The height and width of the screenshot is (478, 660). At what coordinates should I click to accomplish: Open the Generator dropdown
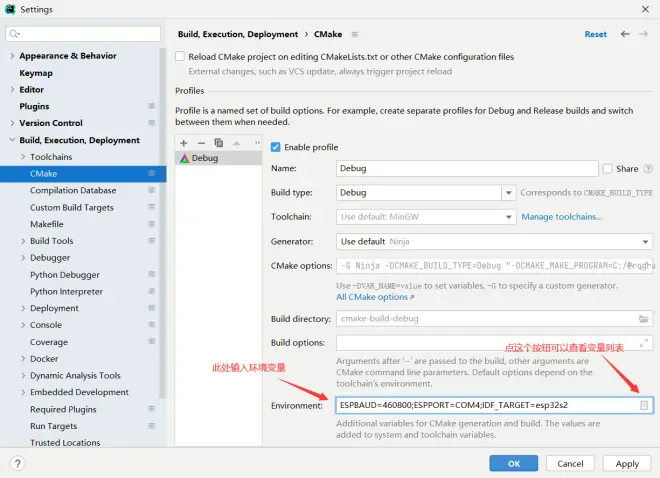point(645,242)
